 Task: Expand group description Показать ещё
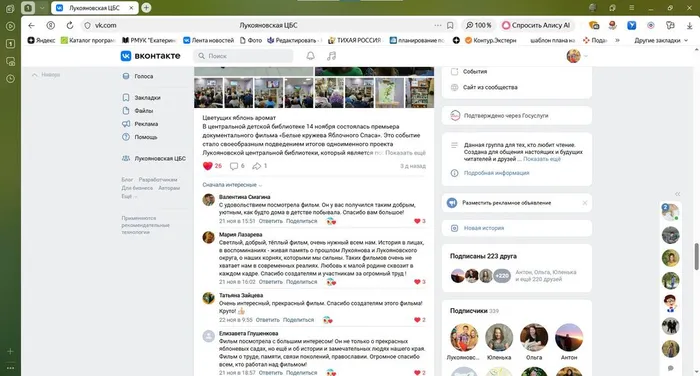542,159
